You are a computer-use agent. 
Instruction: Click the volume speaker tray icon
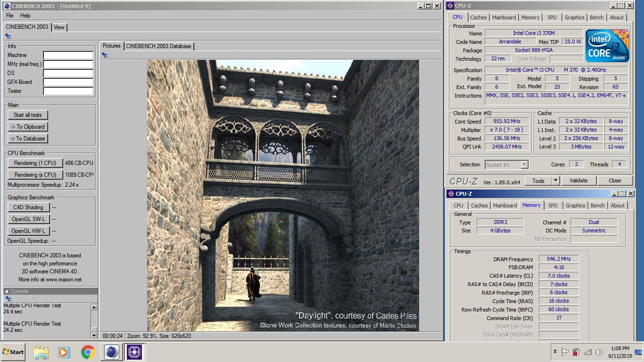coord(599,352)
